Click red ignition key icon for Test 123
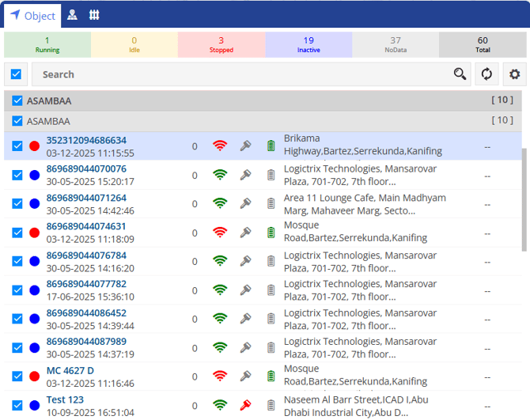This screenshot has height=420, width=530. point(246,405)
